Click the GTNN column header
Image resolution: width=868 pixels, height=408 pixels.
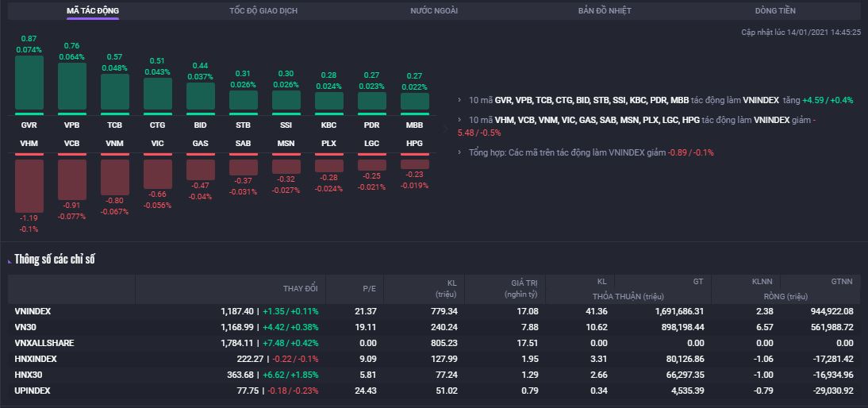click(x=841, y=282)
